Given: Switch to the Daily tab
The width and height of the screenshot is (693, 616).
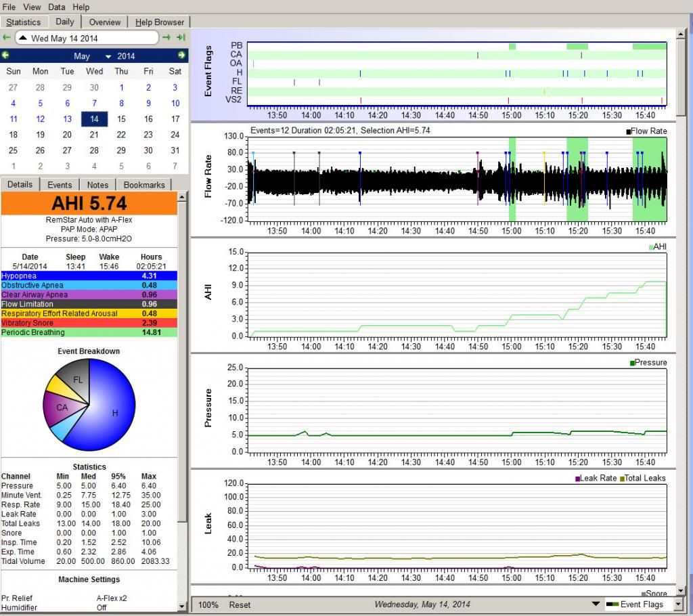Looking at the screenshot, I should (x=64, y=22).
